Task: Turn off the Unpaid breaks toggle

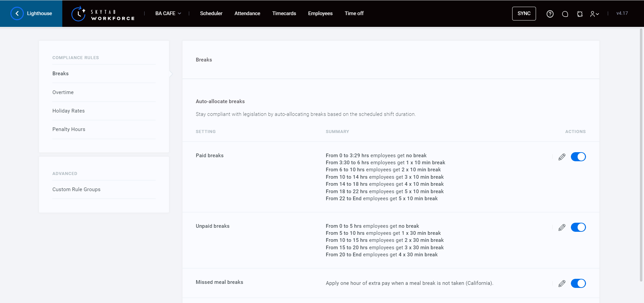Action: tap(578, 227)
